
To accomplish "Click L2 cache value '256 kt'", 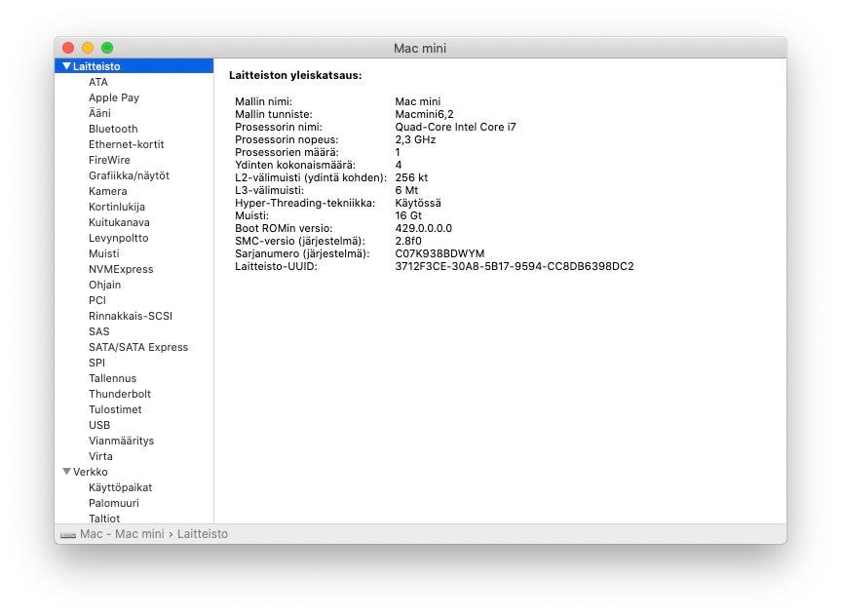I will coord(411,177).
